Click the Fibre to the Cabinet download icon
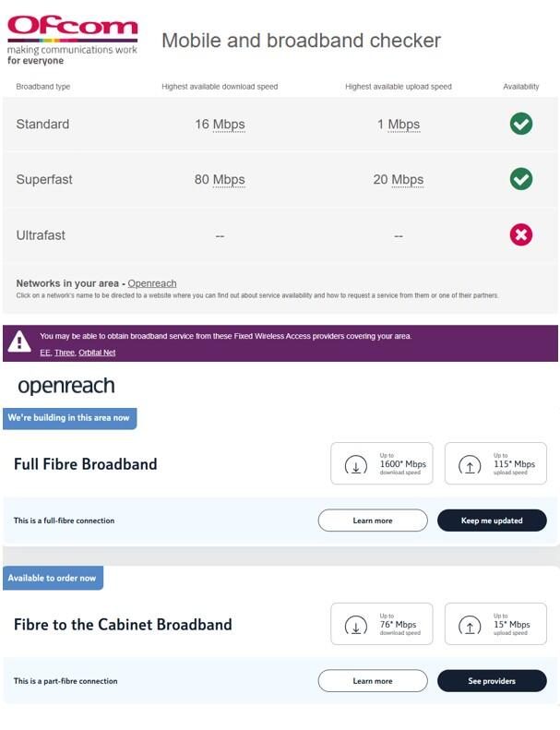The image size is (560, 730). (355, 627)
